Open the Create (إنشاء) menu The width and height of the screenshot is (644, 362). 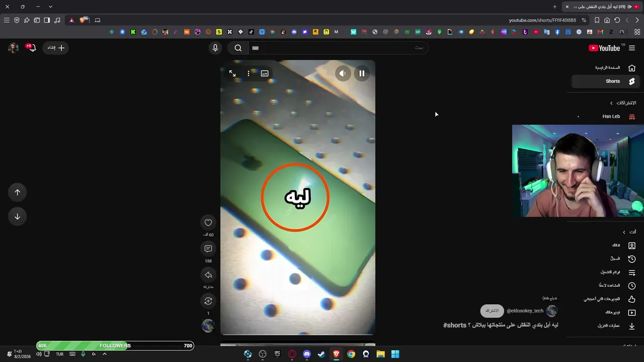pos(55,48)
